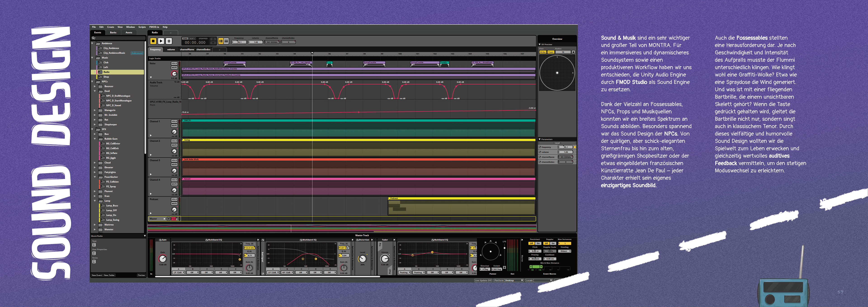Switch to the mixer bars view icon
This screenshot has width=868, height=307.
226,41
